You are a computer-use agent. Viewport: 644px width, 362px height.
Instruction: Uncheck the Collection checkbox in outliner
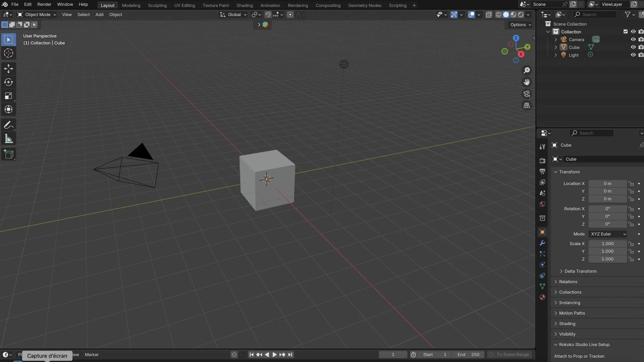coord(625,31)
